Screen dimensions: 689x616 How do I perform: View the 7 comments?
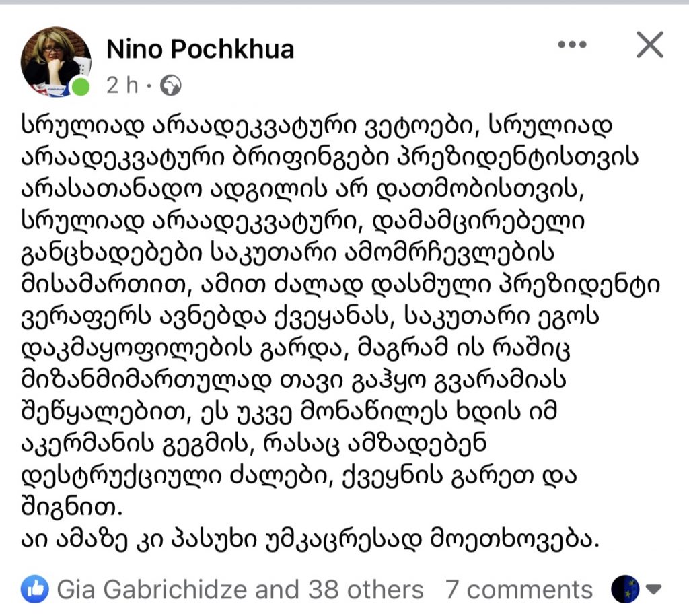[519, 590]
